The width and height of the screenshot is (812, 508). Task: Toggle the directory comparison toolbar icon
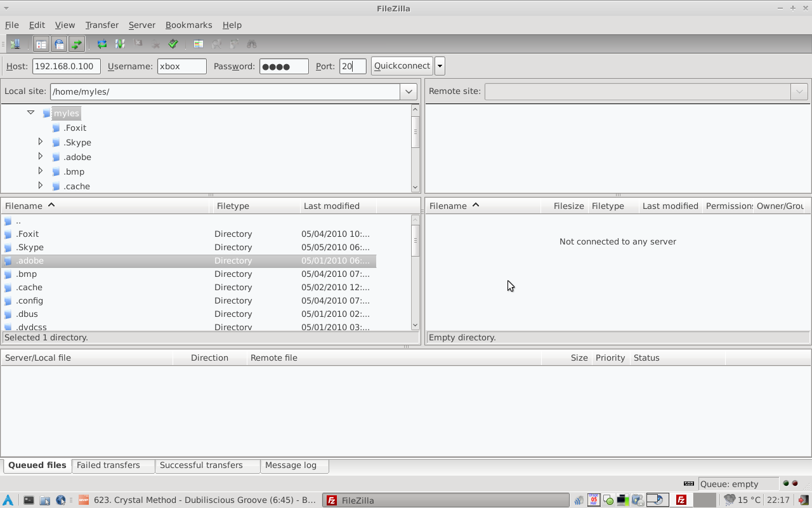[x=216, y=44]
